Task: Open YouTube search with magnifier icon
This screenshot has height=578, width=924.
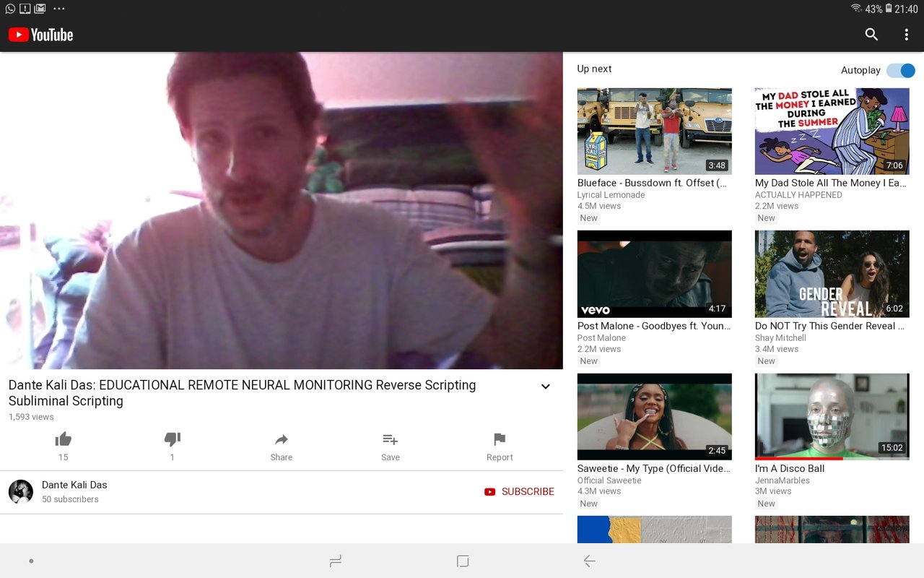Action: pyautogui.click(x=871, y=35)
